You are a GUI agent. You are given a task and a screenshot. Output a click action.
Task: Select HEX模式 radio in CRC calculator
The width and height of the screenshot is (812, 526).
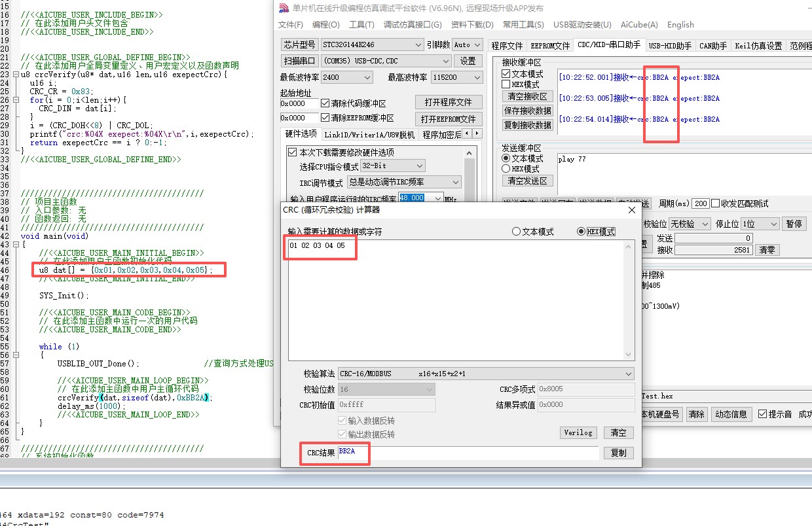point(581,232)
